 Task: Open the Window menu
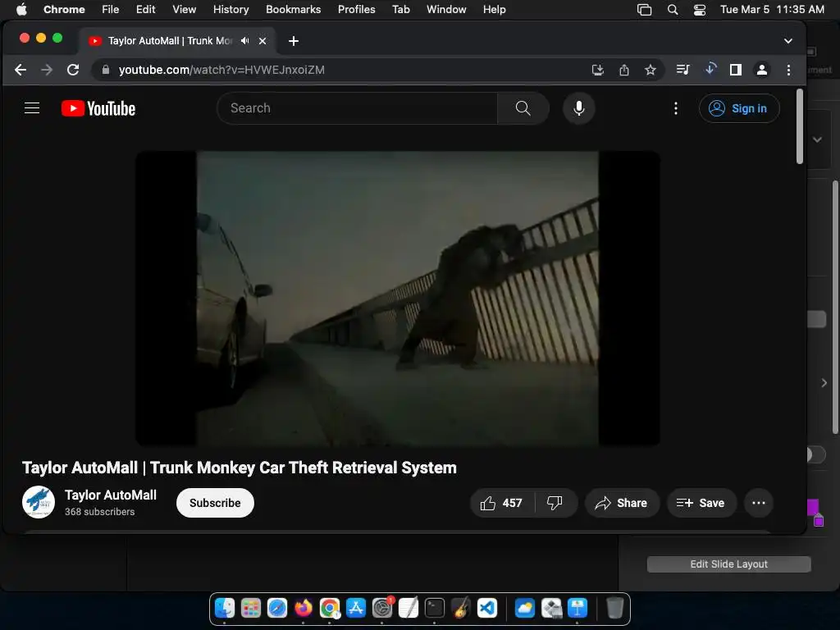coord(446,10)
